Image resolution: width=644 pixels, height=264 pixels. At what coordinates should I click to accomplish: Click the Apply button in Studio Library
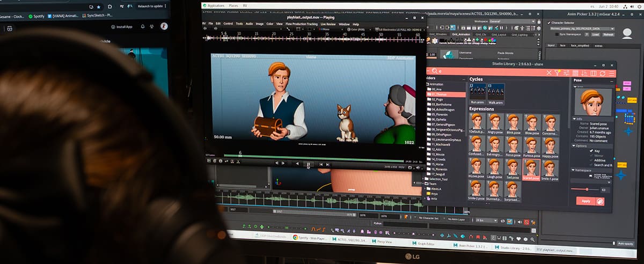[x=586, y=201]
